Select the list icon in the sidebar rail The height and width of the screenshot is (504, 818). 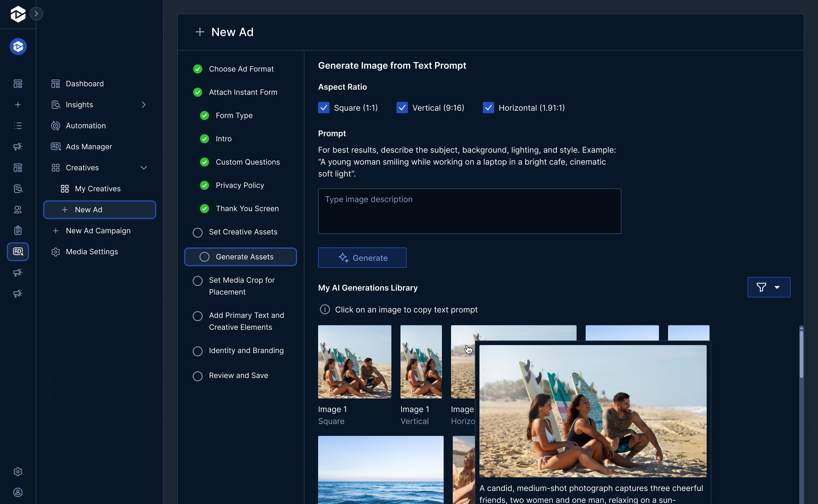(x=18, y=126)
